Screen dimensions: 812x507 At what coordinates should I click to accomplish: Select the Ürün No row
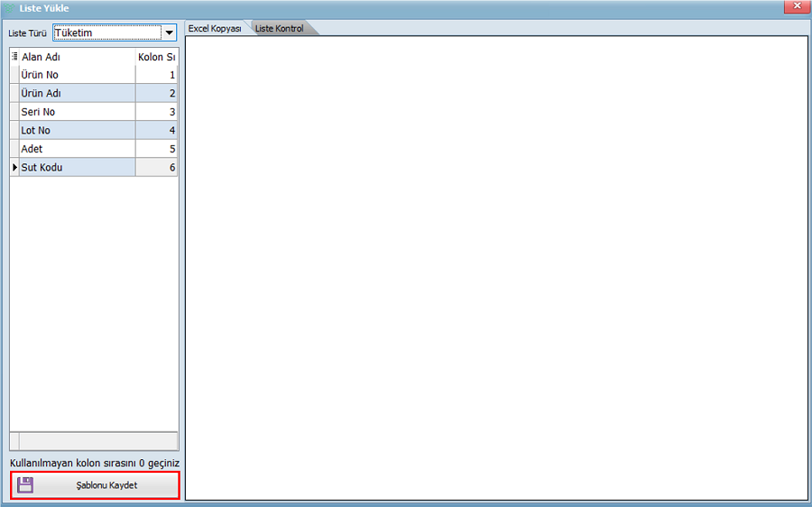[77, 75]
